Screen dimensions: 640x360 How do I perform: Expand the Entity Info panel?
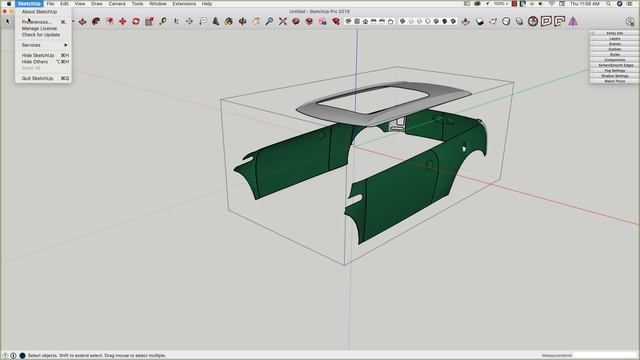615,33
